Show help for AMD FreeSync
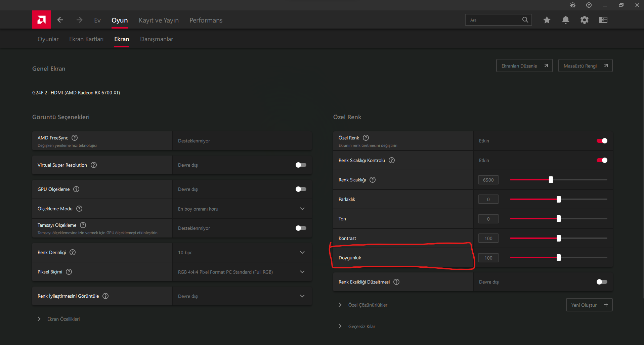The image size is (644, 345). coord(75,138)
